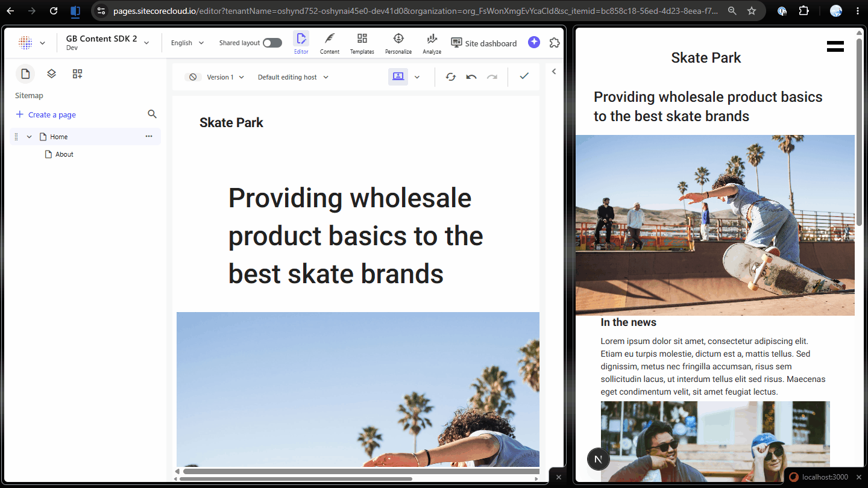Search the sitemap with magnifier icon
The width and height of the screenshot is (868, 488).
click(x=152, y=114)
